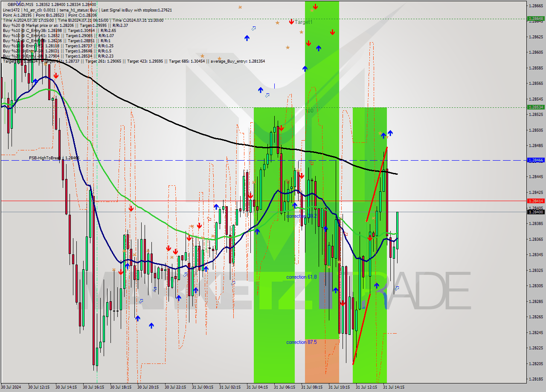Click the 1.28585 price axis label

tap(536, 68)
